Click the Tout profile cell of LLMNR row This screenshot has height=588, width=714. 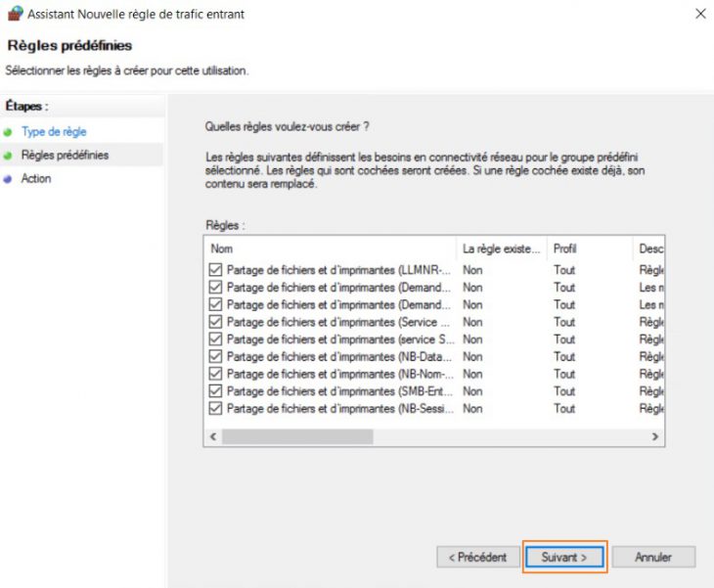point(564,270)
